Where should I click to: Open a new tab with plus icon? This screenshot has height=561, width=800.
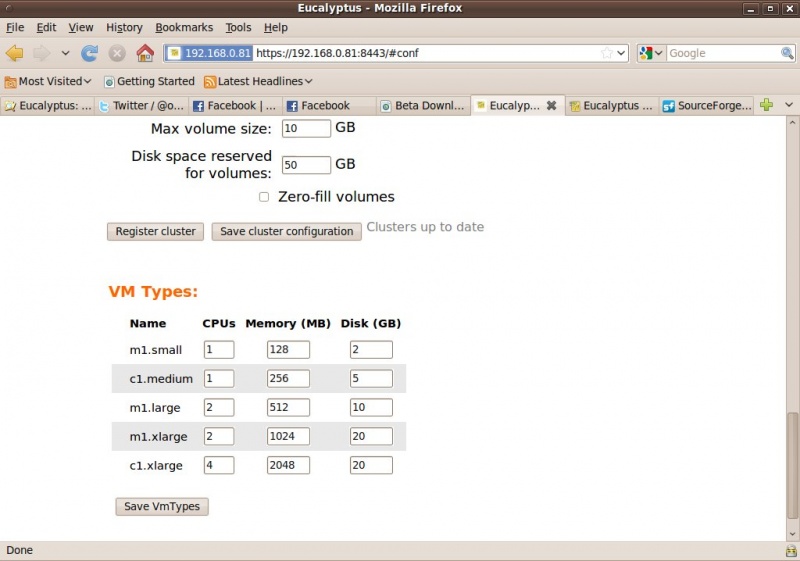point(766,105)
